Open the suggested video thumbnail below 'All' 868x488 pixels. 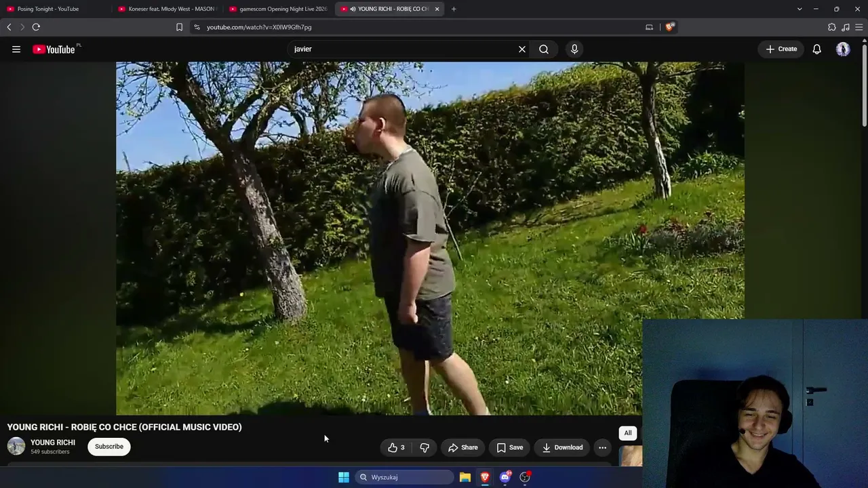[631, 456]
